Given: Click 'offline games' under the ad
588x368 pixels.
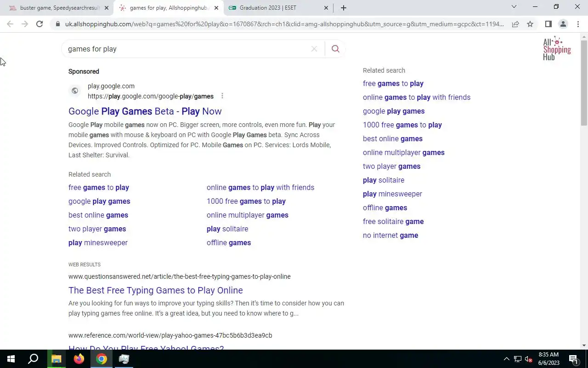Looking at the screenshot, I should point(229,242).
